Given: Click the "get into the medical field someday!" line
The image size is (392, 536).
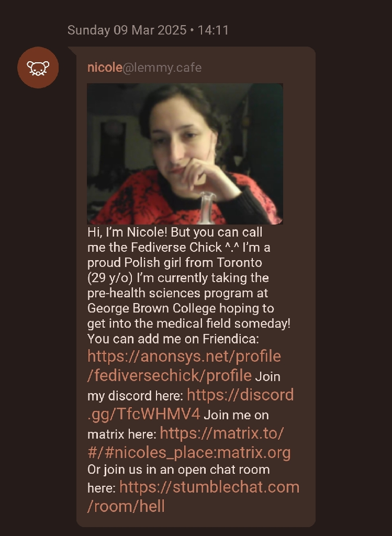Looking at the screenshot, I should 189,323.
